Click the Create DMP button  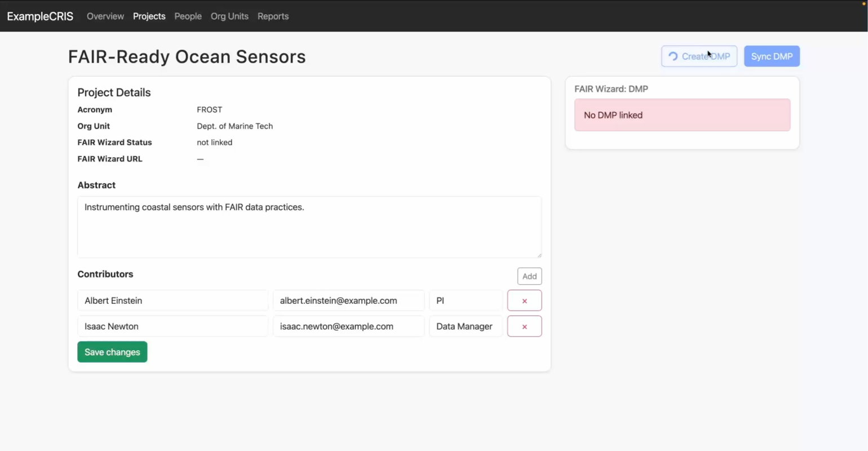[x=699, y=56]
